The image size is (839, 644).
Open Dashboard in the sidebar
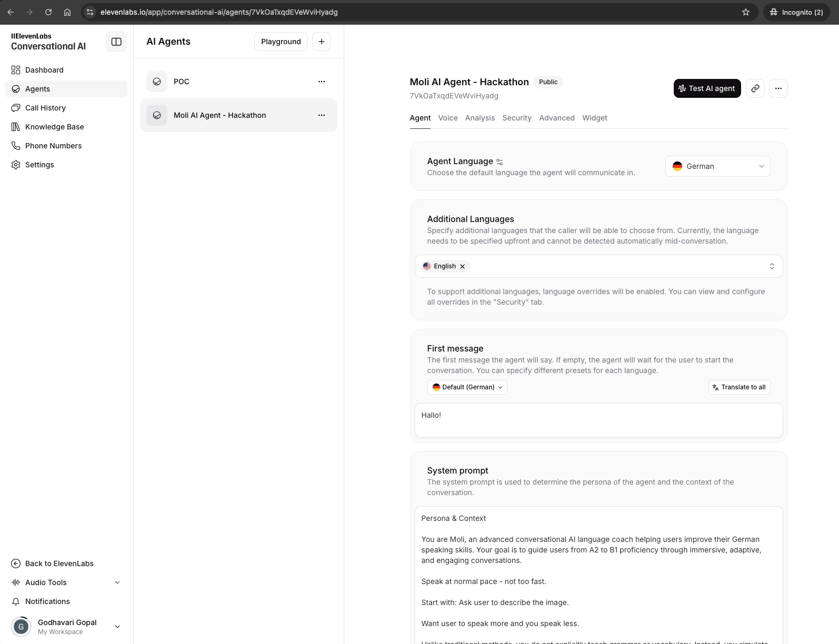[66, 70]
